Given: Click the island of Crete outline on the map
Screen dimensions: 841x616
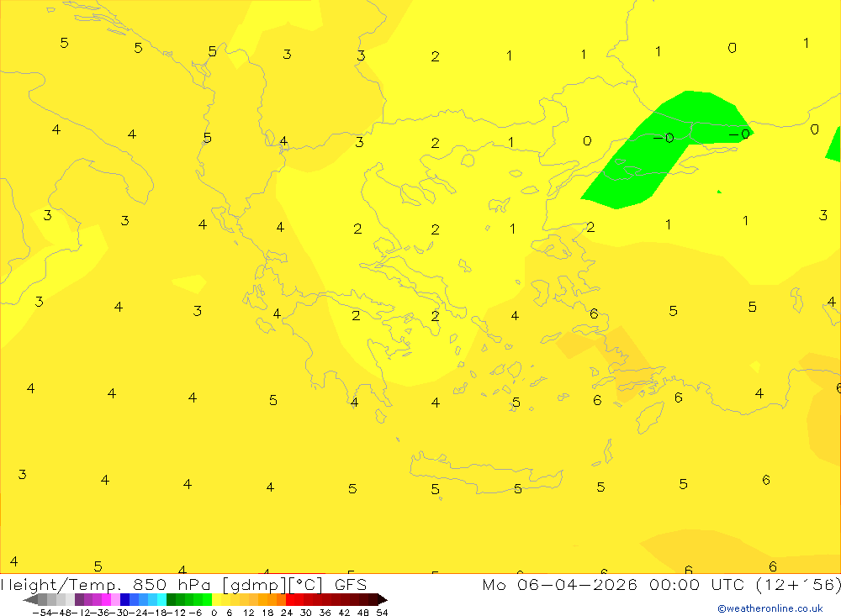Looking at the screenshot, I should click(x=485, y=471).
